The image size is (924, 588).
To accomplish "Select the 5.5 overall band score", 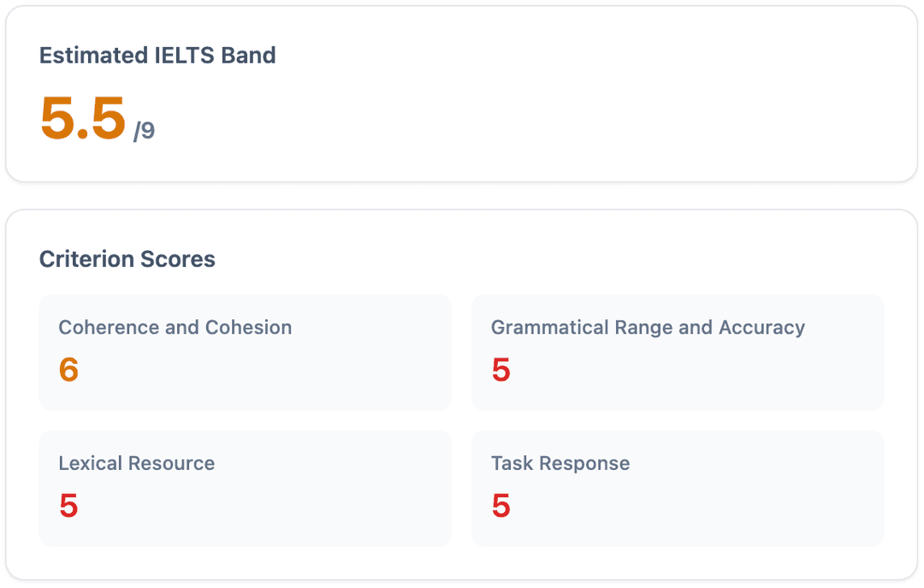I will pos(83,119).
